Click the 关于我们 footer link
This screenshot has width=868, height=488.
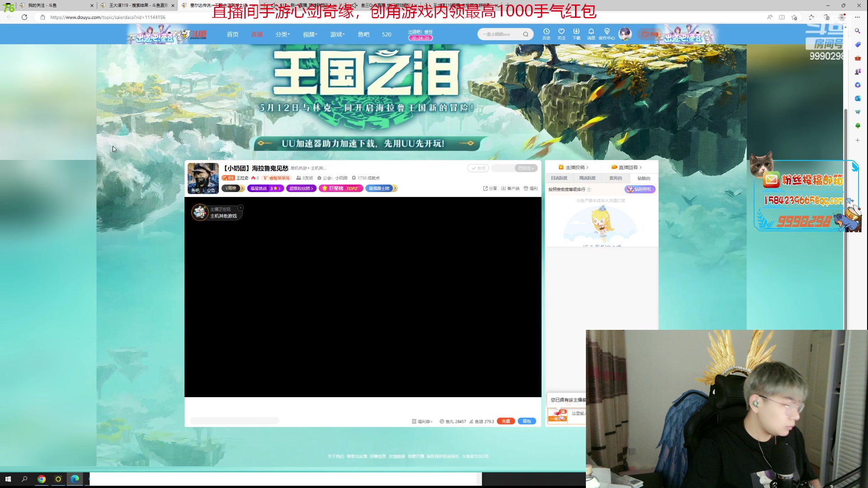pyautogui.click(x=336, y=456)
